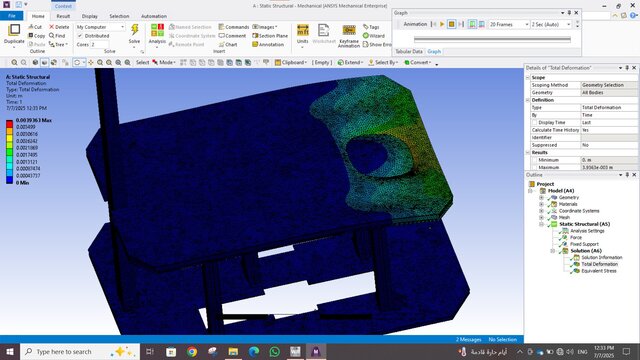
Task: Open the Extend dropdown
Action: point(350,62)
